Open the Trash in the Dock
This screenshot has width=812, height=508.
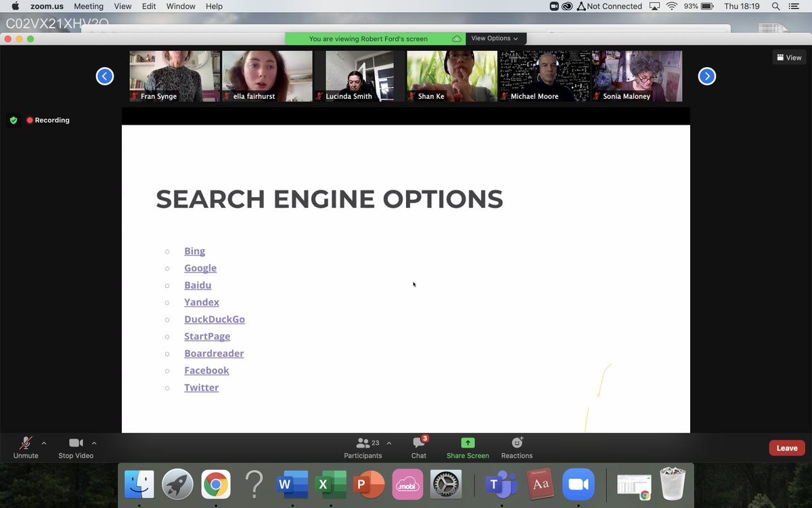click(x=673, y=485)
